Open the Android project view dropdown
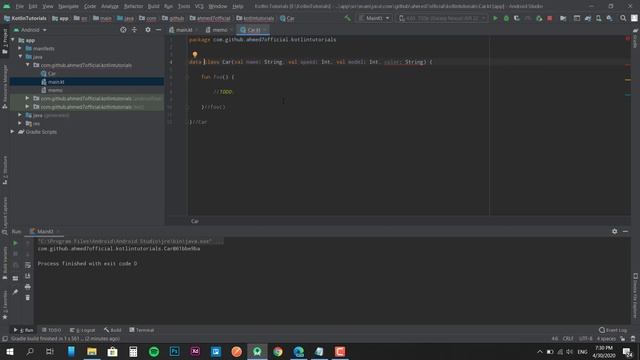 (x=30, y=30)
